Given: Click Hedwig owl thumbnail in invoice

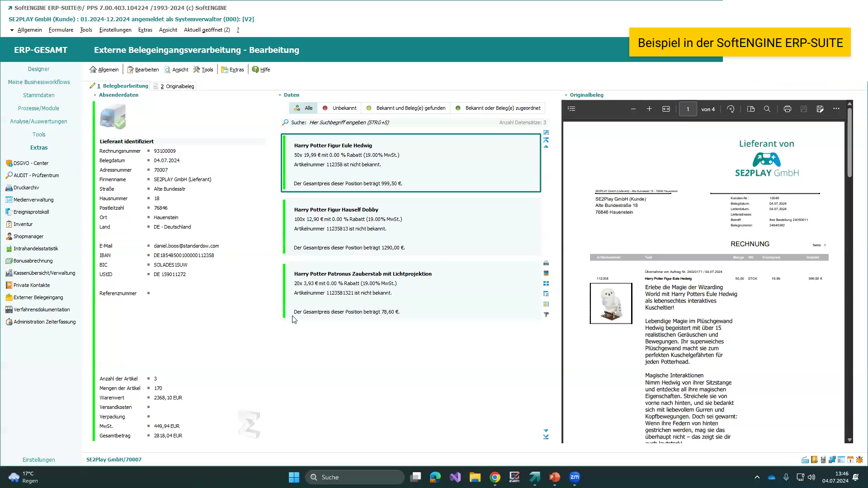Looking at the screenshot, I should click(x=611, y=303).
